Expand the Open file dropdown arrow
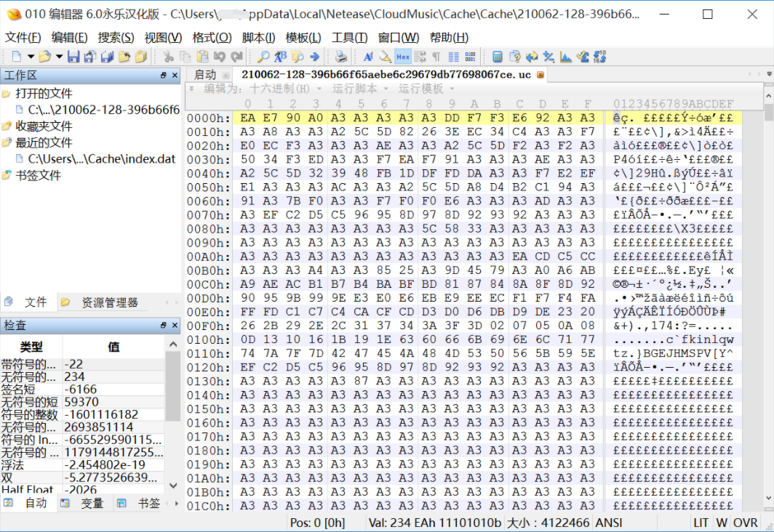The height and width of the screenshot is (532, 774). point(59,57)
